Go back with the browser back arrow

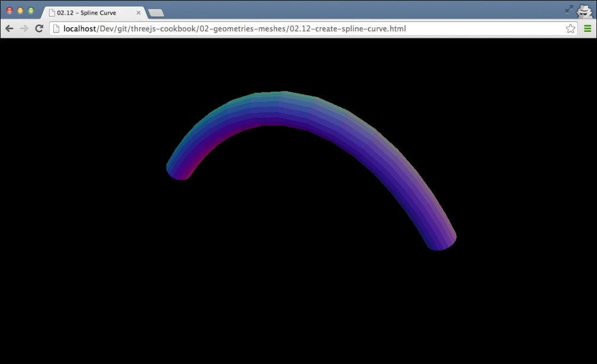tap(9, 28)
